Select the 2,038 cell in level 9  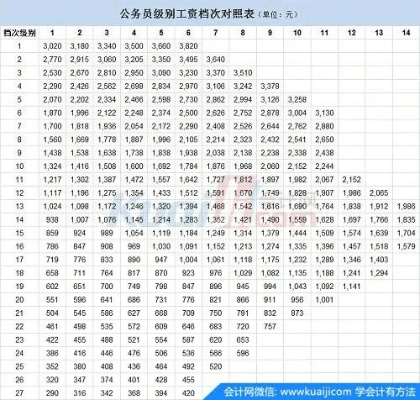(x=216, y=153)
